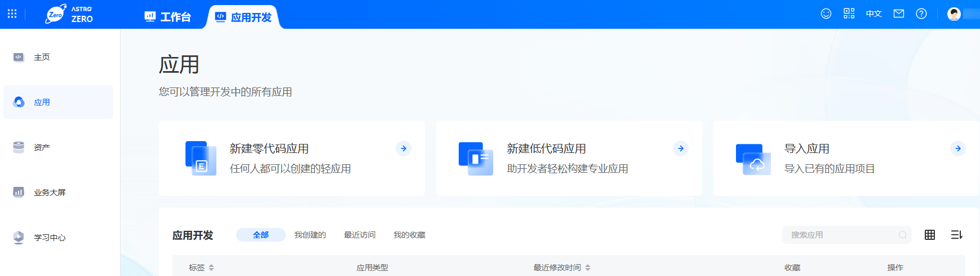This screenshot has width=980, height=276.
Task: Switch to list view icon
Action: (x=957, y=235)
